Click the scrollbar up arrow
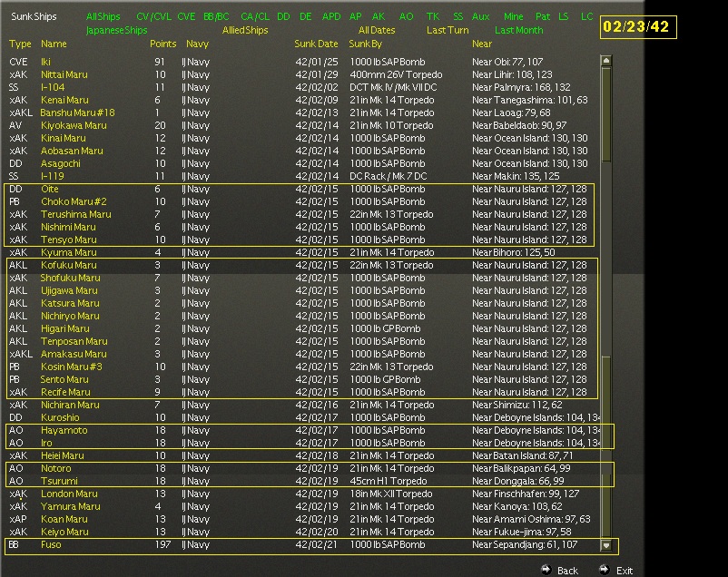This screenshot has height=577, width=728. [x=605, y=61]
